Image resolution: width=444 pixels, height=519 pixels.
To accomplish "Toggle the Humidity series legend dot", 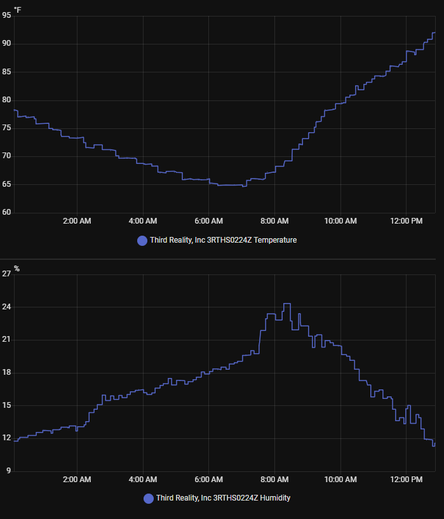I will 148,498.
